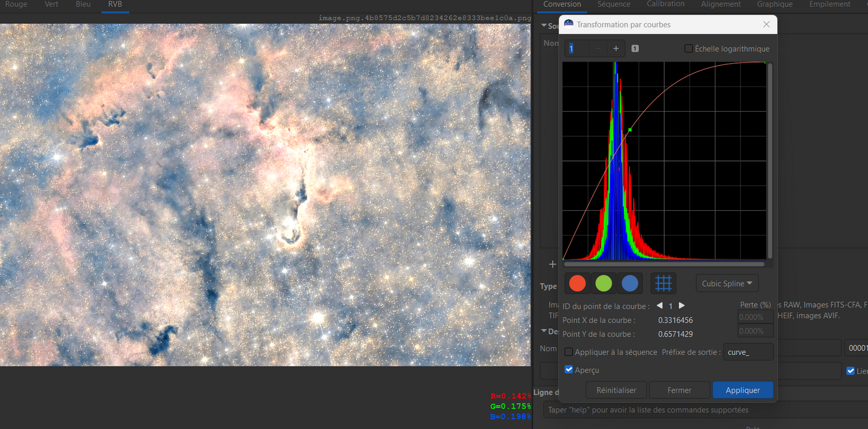Click the zoom value field showing 1

pyautogui.click(x=577, y=49)
